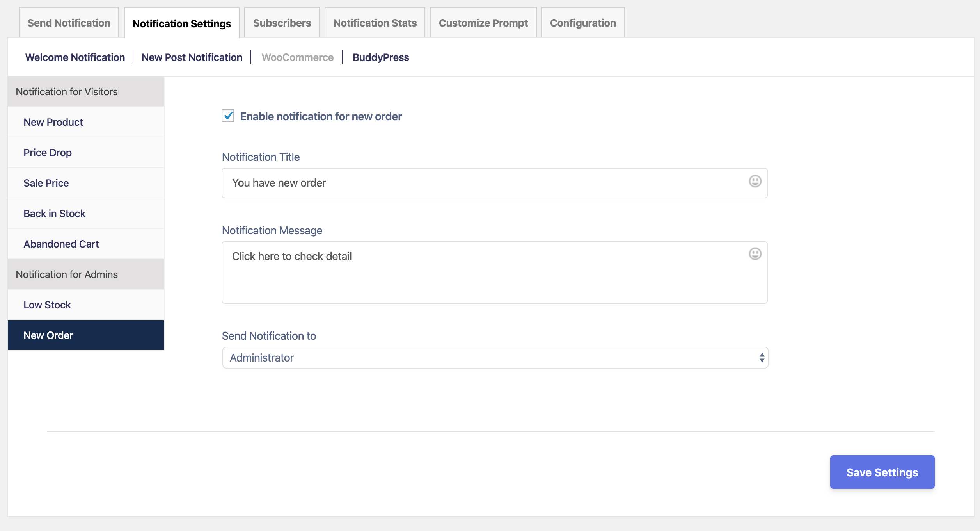Open emoji picker in Notification Message field
Viewport: 980px width, 531px height.
coord(755,254)
